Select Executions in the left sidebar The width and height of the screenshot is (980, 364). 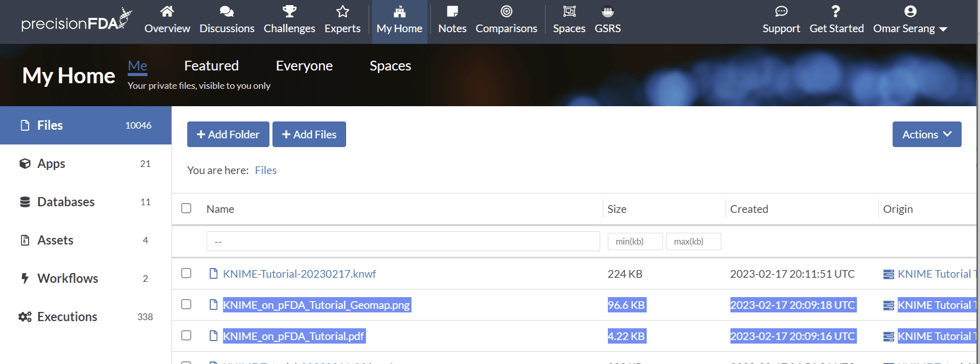[x=67, y=317]
